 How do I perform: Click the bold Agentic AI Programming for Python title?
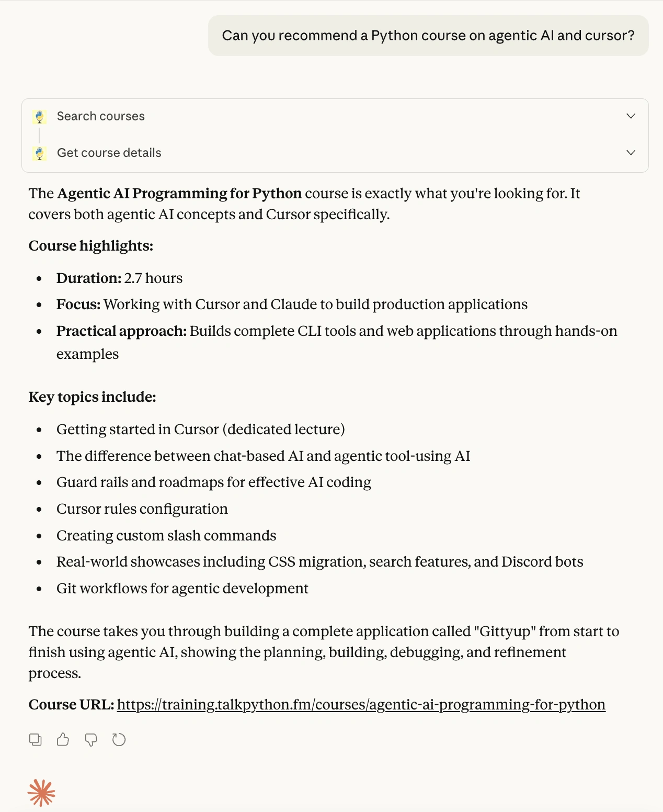tap(179, 194)
